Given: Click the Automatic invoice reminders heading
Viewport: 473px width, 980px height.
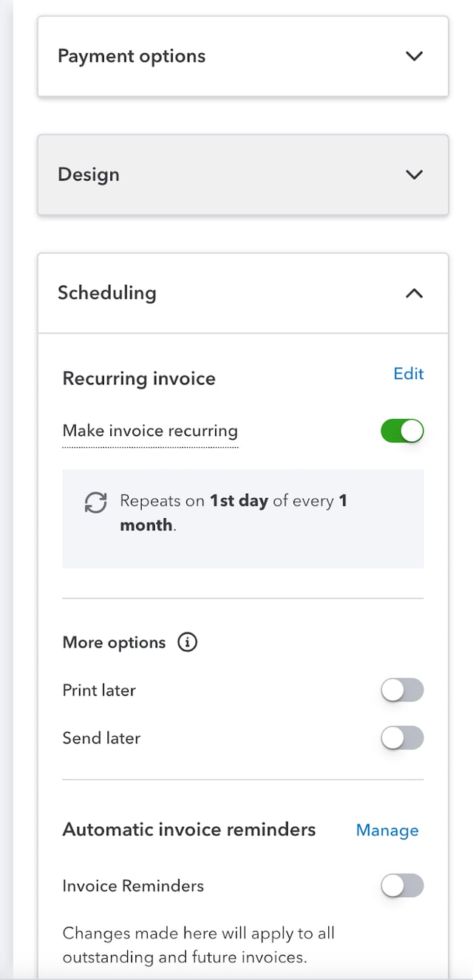Looking at the screenshot, I should [189, 829].
